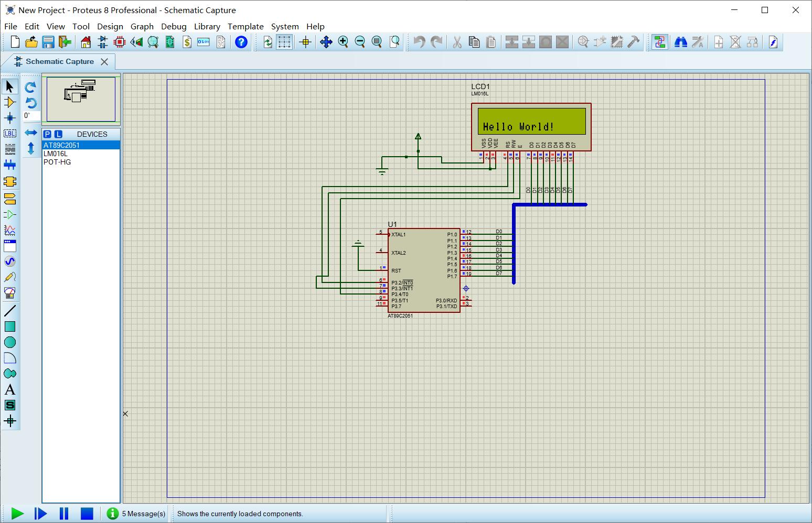812x523 pixels.
Task: Rotate clockwise button
Action: click(30, 86)
